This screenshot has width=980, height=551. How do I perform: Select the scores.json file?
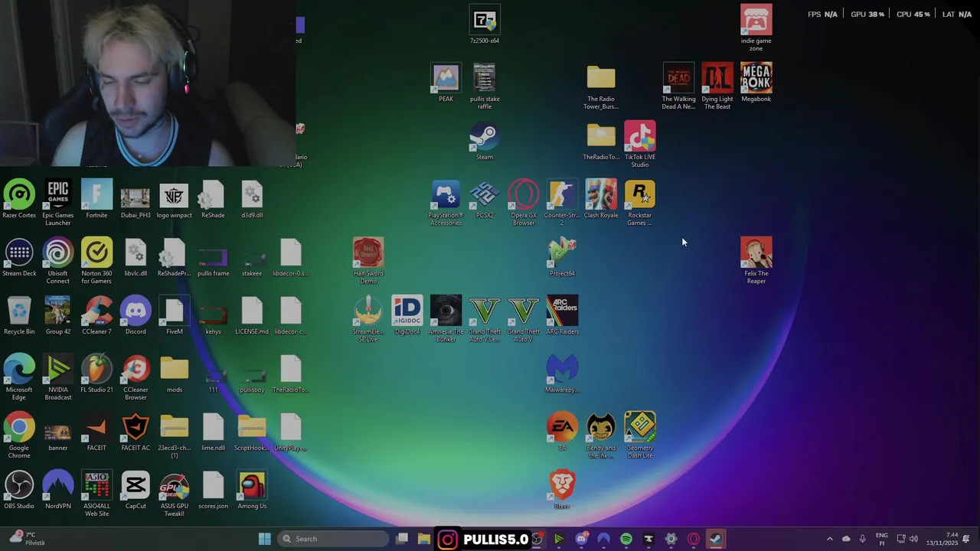click(213, 491)
